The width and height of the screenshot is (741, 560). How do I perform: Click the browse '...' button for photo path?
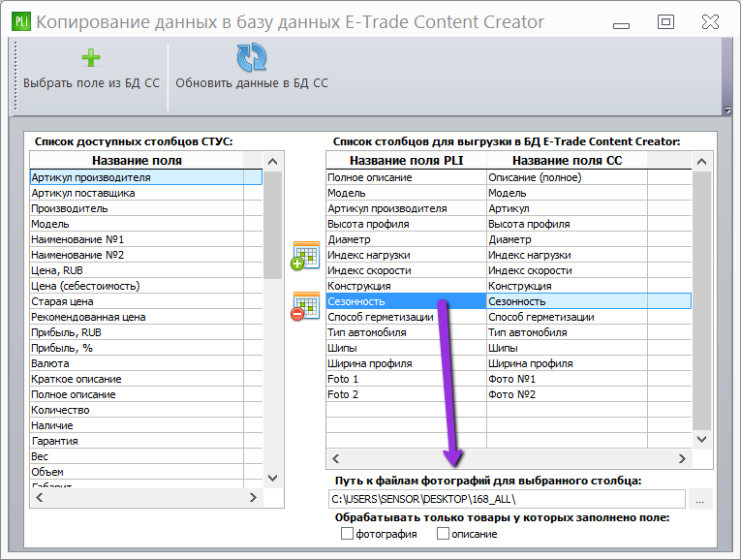[700, 500]
